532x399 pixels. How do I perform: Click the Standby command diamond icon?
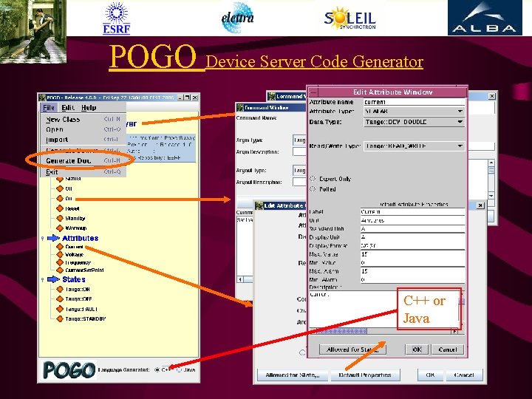point(60,218)
